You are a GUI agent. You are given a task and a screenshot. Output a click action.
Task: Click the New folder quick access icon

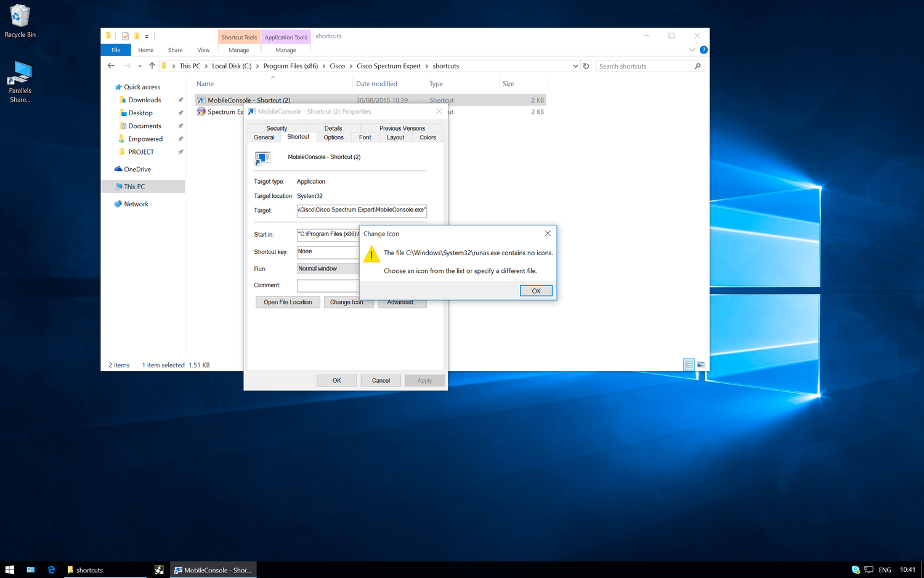point(137,36)
